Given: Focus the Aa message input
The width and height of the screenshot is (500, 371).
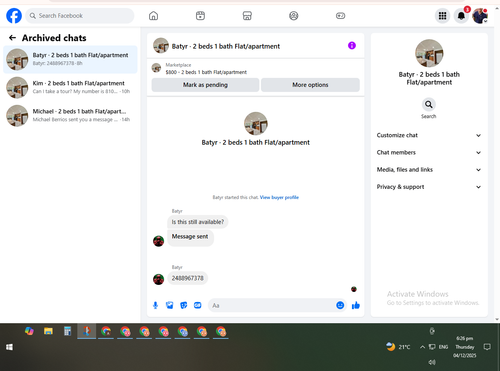Looking at the screenshot, I should click(272, 305).
